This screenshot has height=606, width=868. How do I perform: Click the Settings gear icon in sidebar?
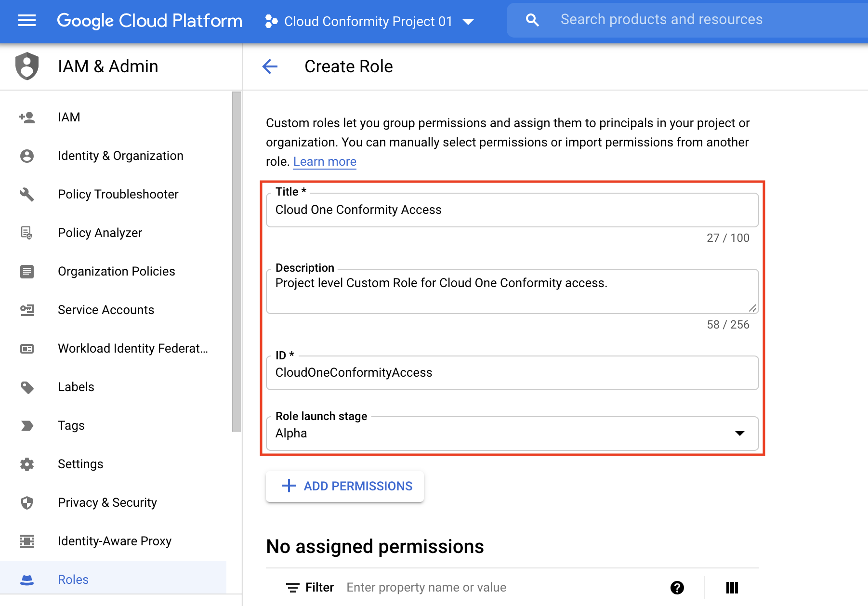27,464
